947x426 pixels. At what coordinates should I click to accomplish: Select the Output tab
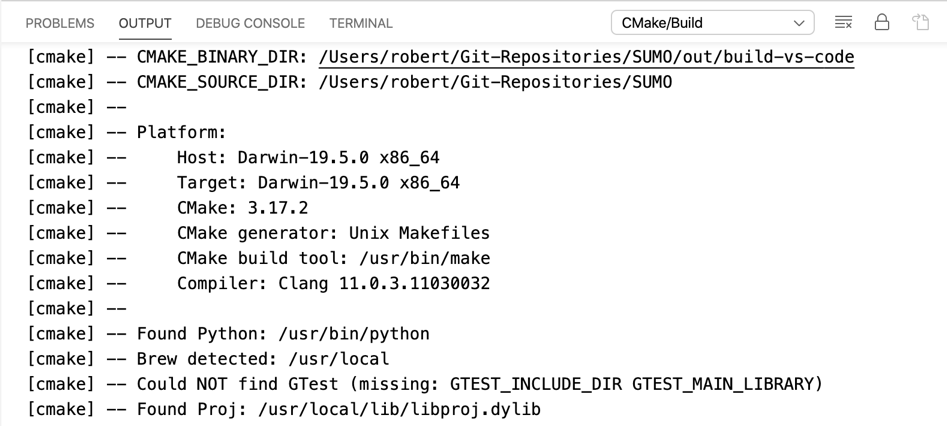click(x=145, y=23)
